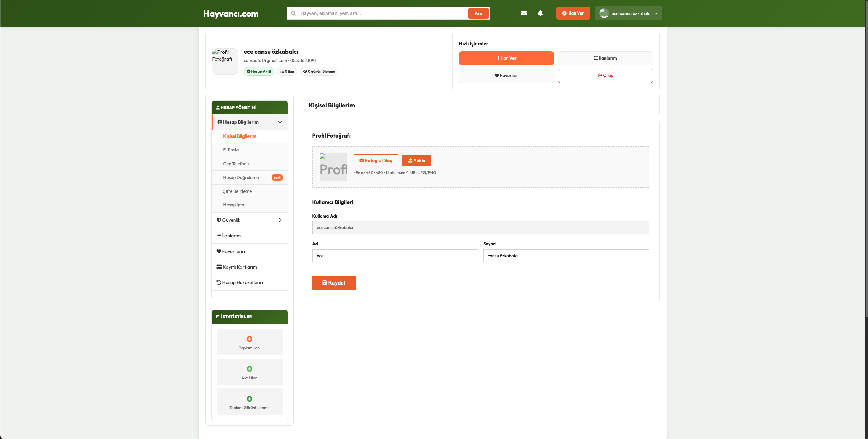
Task: Expand the Güvenlik section
Action: [280, 220]
